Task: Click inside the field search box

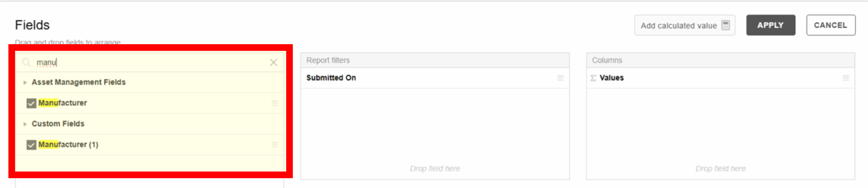Action: tap(151, 62)
